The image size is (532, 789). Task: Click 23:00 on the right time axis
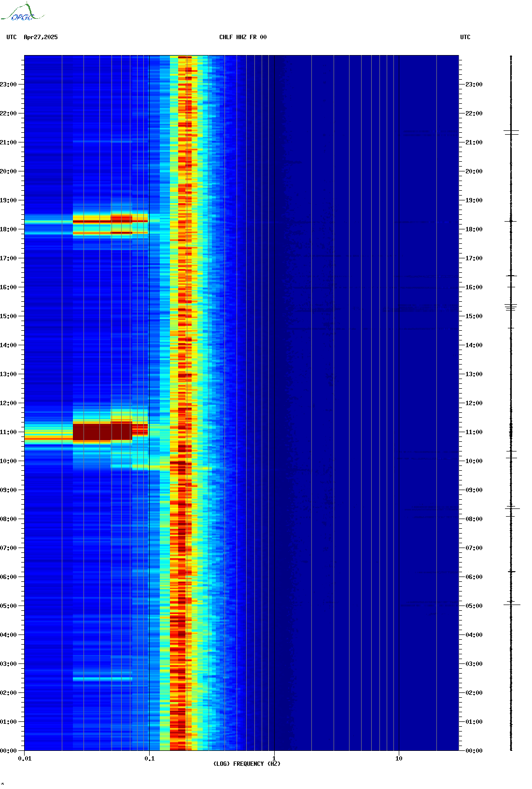click(x=474, y=85)
